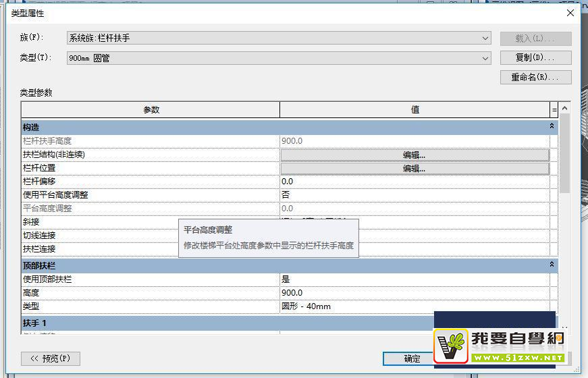This screenshot has height=378, width=588.
Task: Click the 确定 OK button
Action: 412,358
